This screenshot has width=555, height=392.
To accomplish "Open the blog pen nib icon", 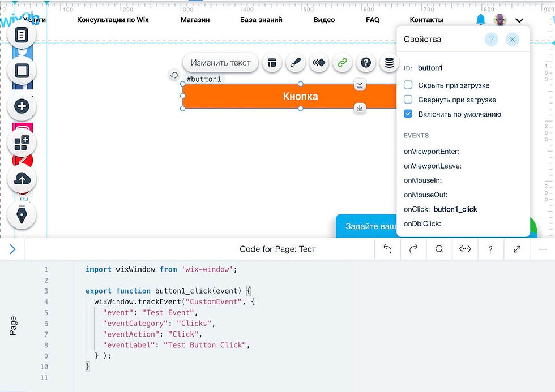I will click(x=22, y=215).
